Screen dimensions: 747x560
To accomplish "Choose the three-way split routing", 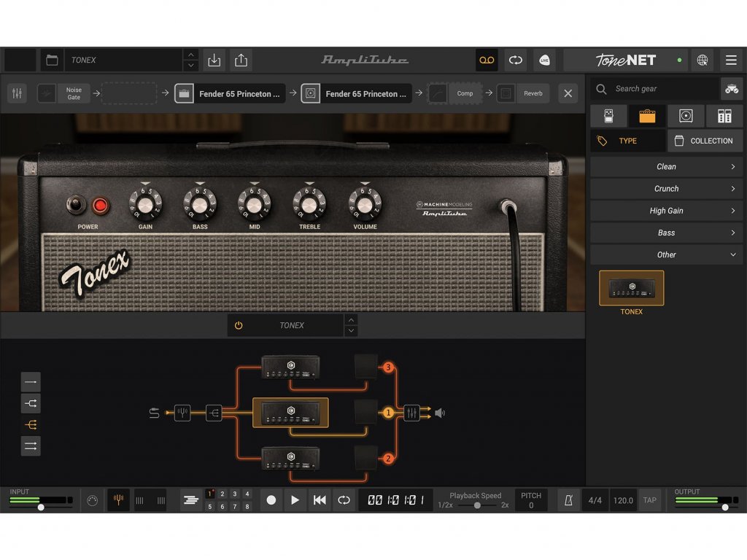I will point(31,425).
